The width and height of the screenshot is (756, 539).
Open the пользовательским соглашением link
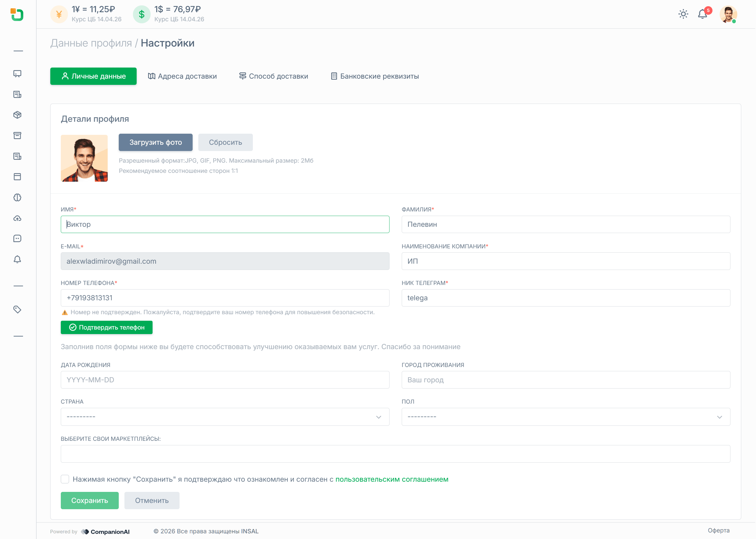pyautogui.click(x=391, y=479)
